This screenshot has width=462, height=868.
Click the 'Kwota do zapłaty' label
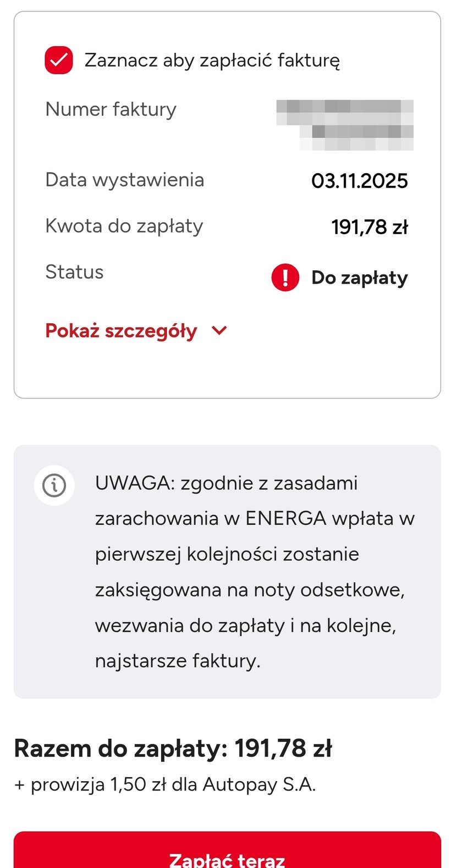pyautogui.click(x=124, y=226)
